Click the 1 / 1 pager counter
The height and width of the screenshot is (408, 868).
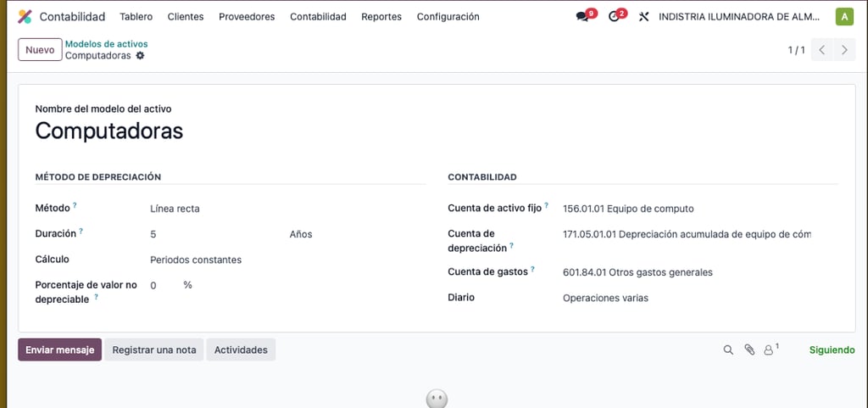click(797, 50)
